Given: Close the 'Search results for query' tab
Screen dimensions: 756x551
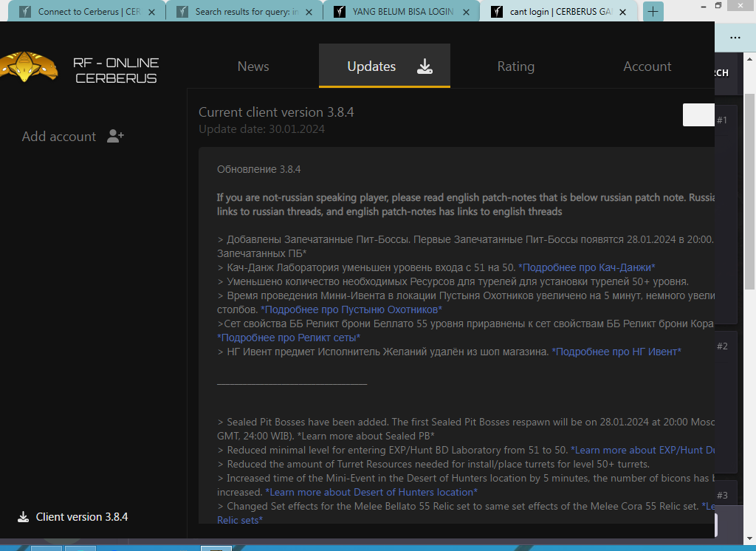Looking at the screenshot, I should click(309, 12).
